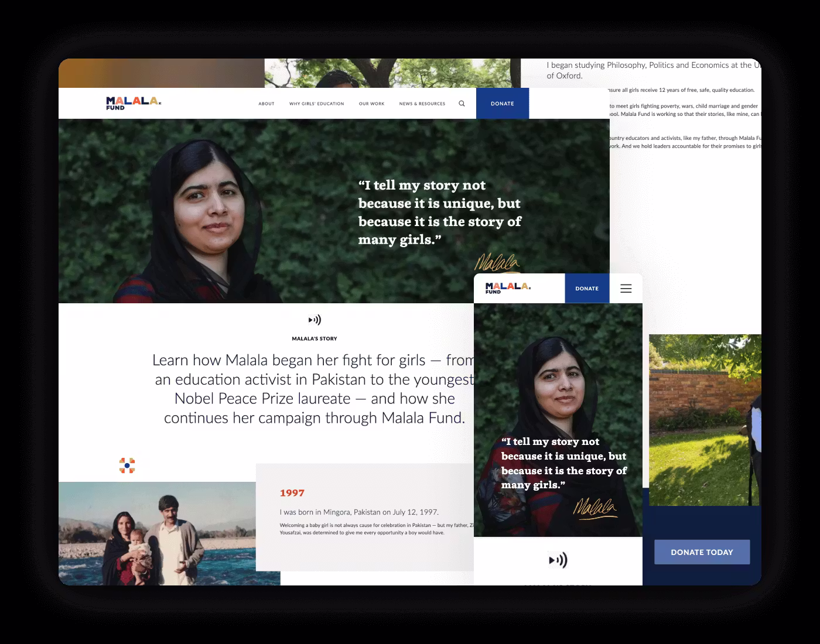
Task: Click the desktop hero quote 'I tell my story not'
Action: point(440,212)
